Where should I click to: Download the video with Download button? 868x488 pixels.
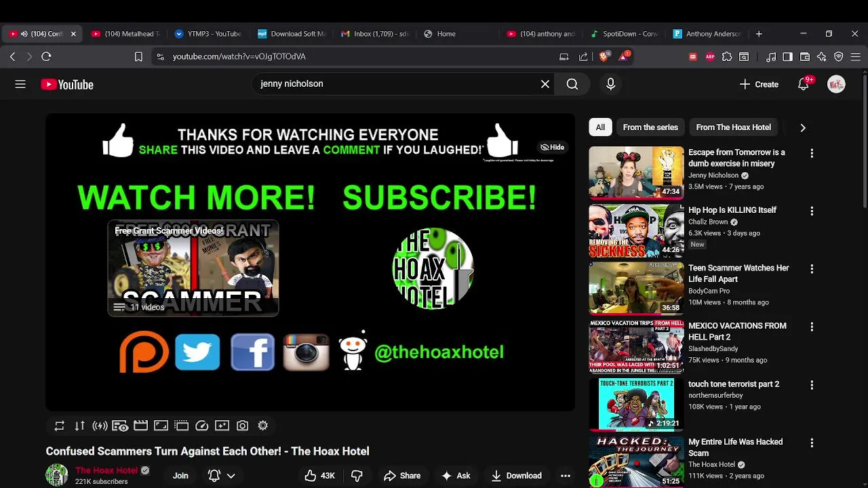point(517,476)
